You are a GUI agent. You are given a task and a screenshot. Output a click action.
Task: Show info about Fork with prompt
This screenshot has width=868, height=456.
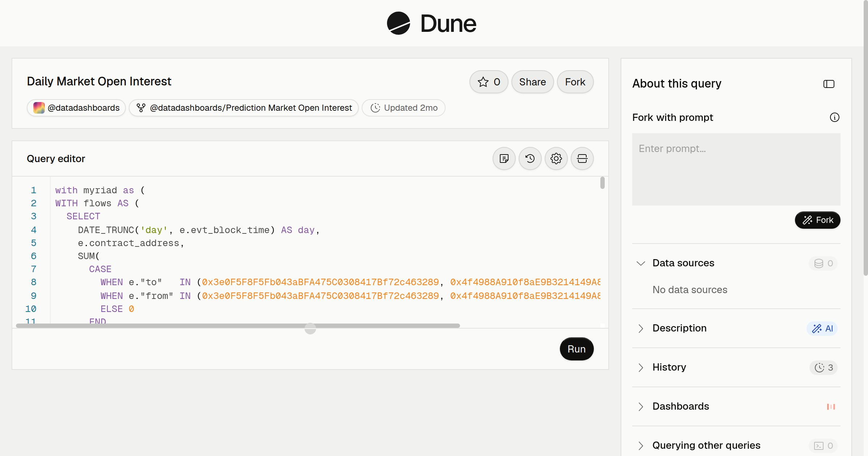(835, 117)
